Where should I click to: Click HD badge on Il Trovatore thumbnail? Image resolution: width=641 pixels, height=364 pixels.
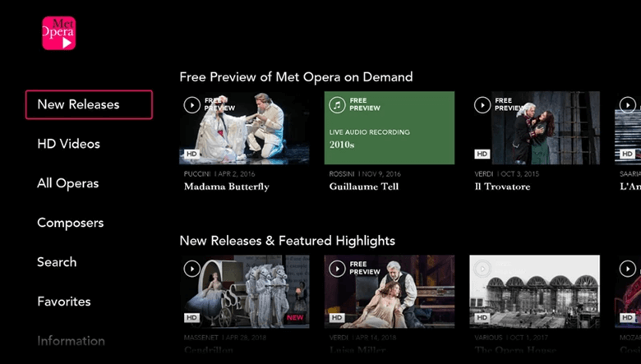pos(482,154)
